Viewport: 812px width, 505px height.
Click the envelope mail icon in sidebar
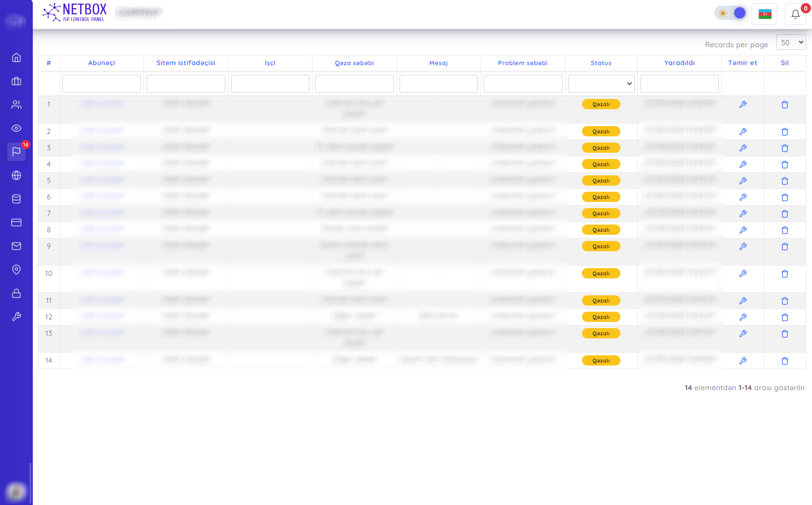16,246
